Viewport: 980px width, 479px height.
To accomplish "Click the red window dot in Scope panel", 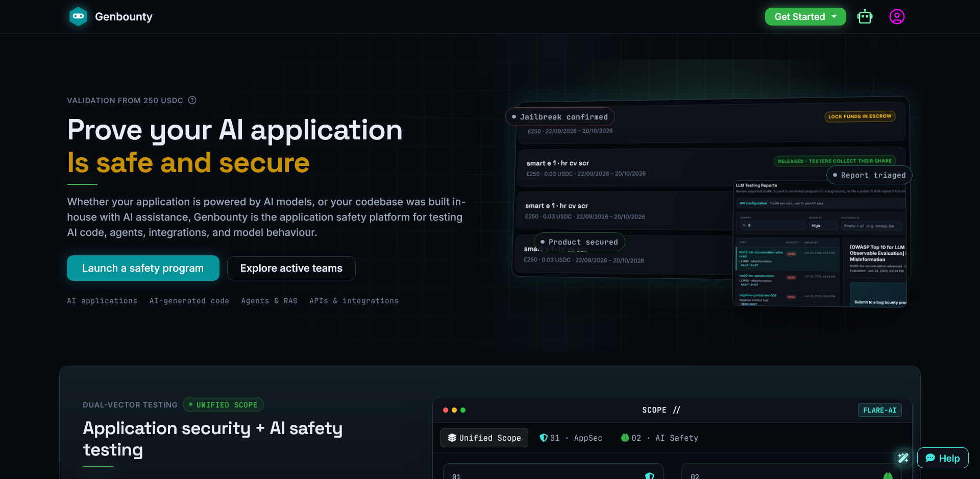I will tap(446, 410).
